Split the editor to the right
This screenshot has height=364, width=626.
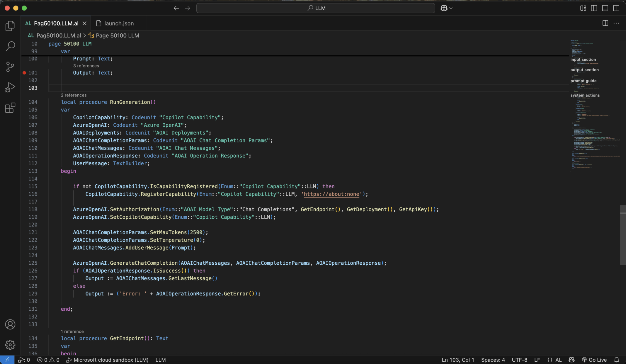(x=605, y=23)
